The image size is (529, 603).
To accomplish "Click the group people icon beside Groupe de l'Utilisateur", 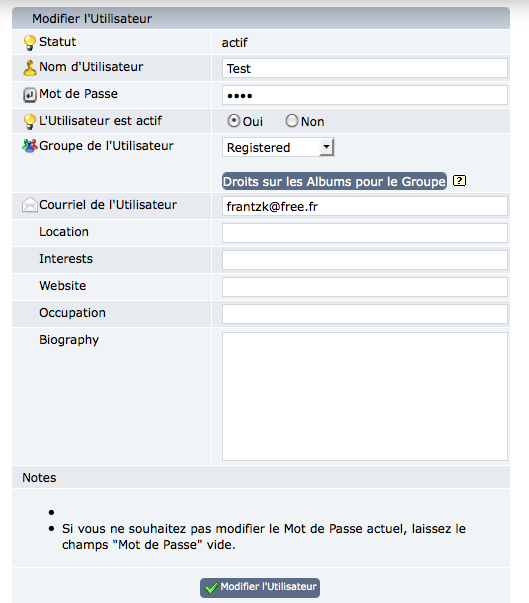I will 30,146.
